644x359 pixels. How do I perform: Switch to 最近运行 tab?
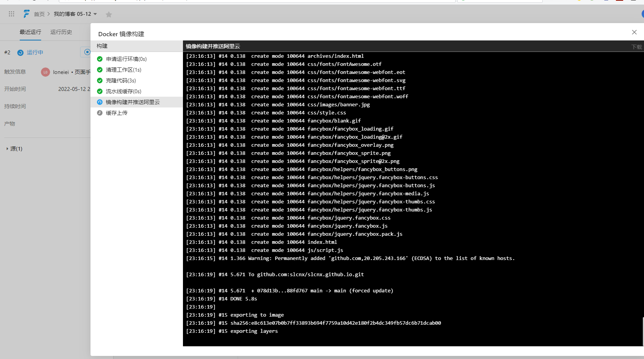[x=30, y=32]
